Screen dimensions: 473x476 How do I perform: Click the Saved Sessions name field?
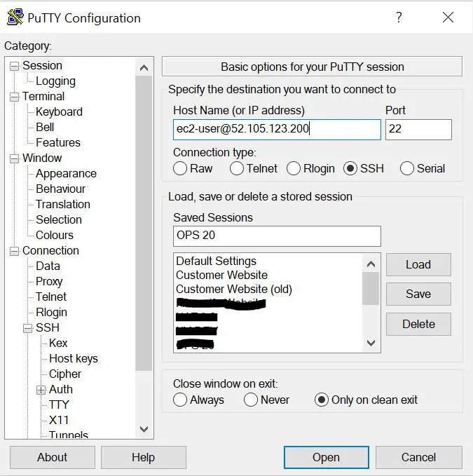click(x=277, y=236)
